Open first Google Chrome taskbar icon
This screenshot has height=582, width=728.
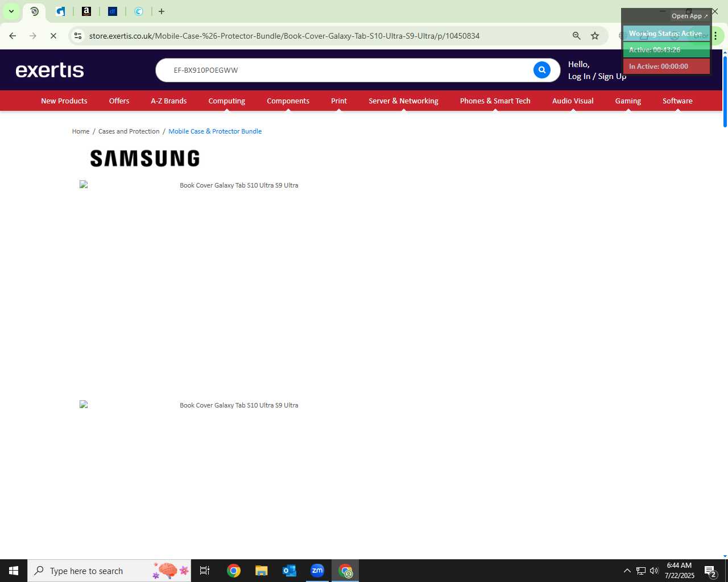pyautogui.click(x=234, y=571)
